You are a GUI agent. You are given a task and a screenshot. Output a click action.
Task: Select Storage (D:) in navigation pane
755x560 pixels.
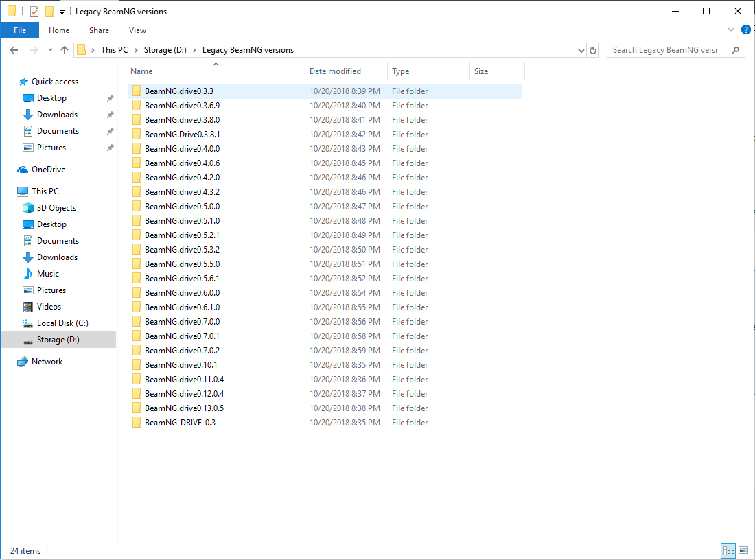point(58,340)
